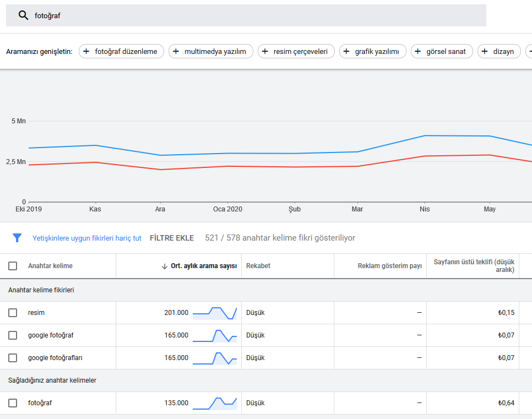The image size is (532, 419).
Task: Add 'görsel sanat' suggestion chip
Action: (442, 51)
